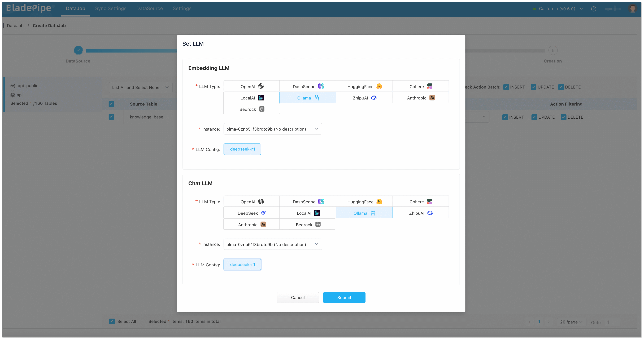
Task: Submit the LLM settings
Action: 344,297
